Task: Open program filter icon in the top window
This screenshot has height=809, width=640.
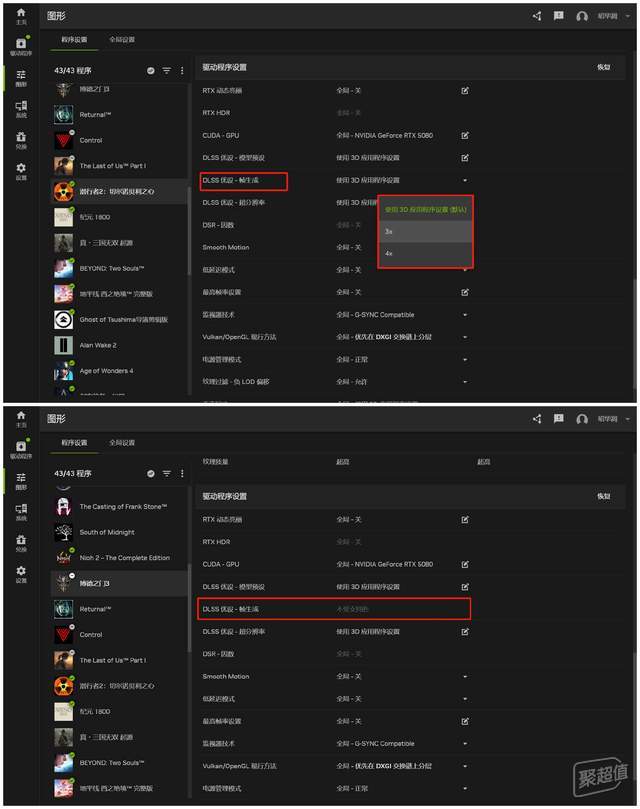Action: click(x=166, y=71)
